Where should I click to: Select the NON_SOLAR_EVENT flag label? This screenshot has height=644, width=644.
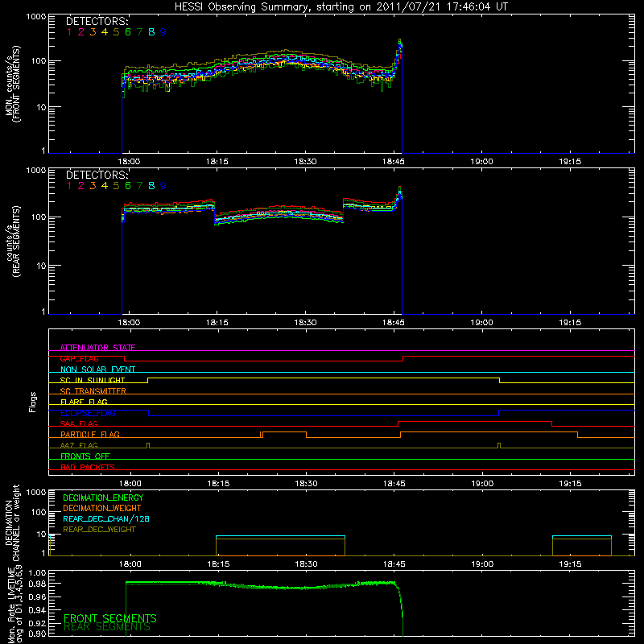pos(97,369)
